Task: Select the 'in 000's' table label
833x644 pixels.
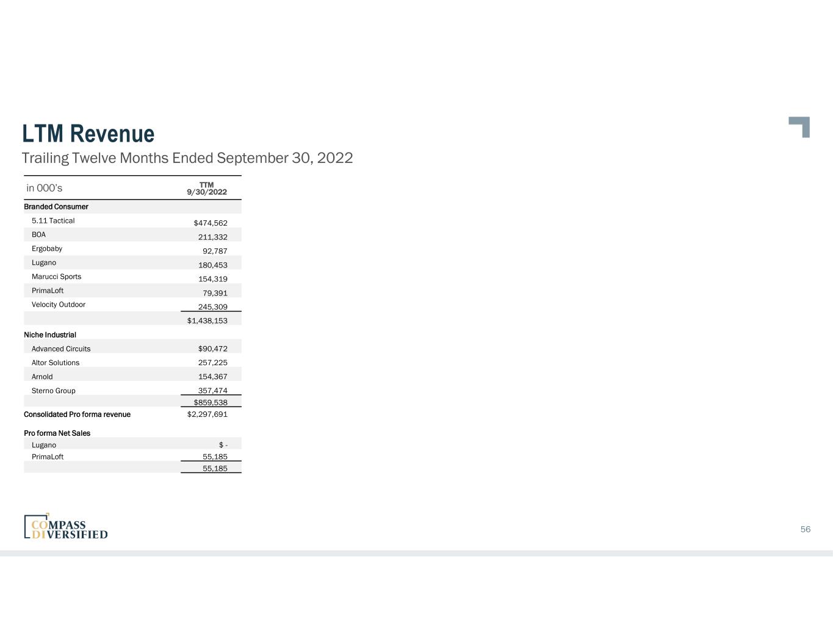Action: click(45, 188)
